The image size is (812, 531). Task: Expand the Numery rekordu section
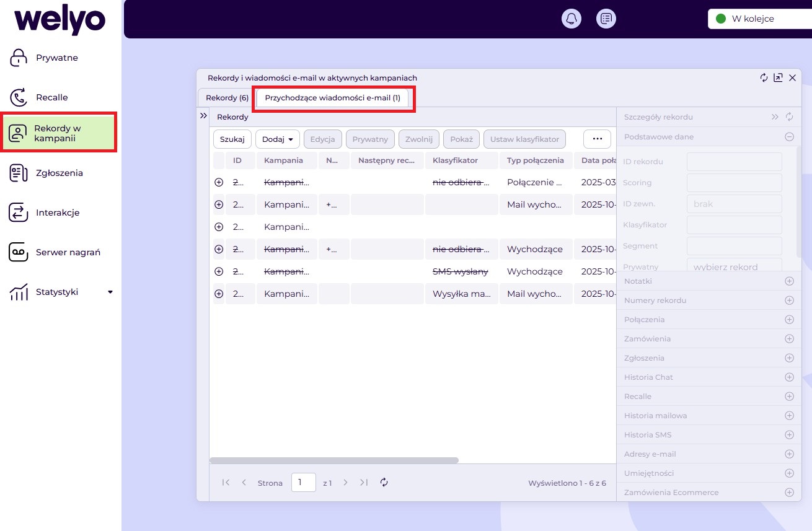point(789,301)
